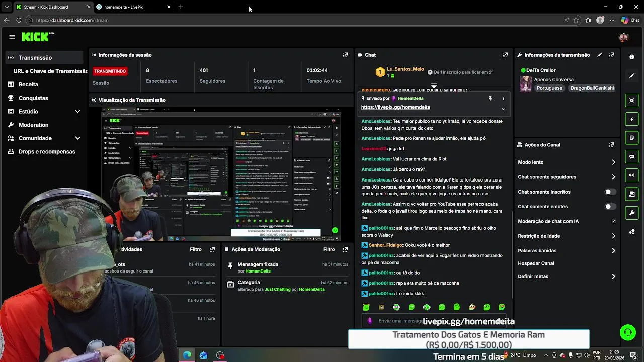Pop out the Chat panel

click(x=505, y=55)
